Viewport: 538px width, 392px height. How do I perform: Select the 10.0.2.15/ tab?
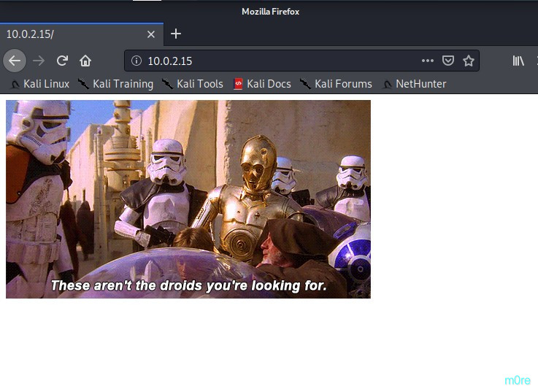pos(82,34)
